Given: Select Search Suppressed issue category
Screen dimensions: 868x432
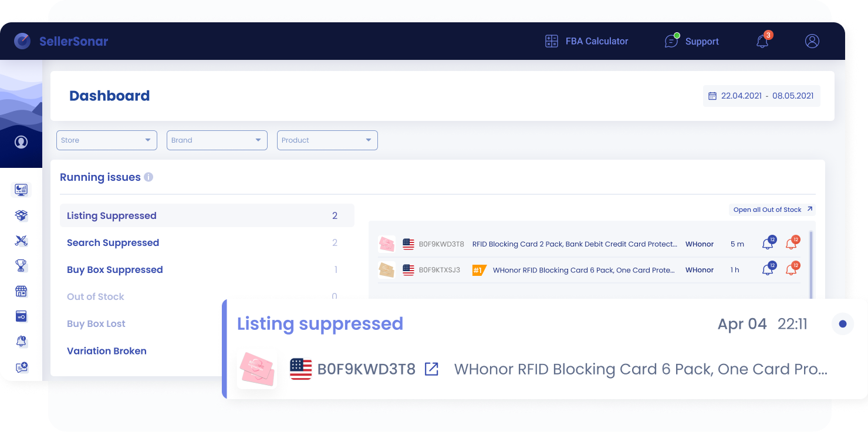Looking at the screenshot, I should (113, 243).
